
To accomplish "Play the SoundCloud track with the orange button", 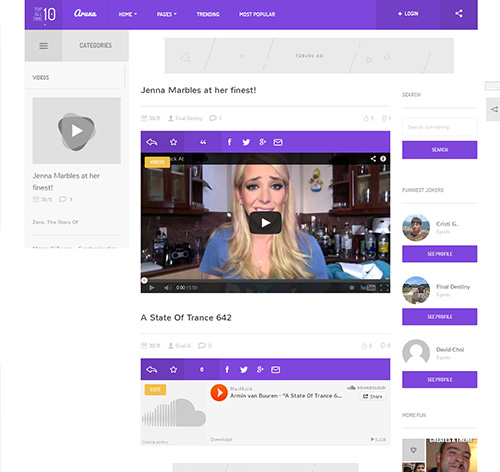I will click(219, 393).
